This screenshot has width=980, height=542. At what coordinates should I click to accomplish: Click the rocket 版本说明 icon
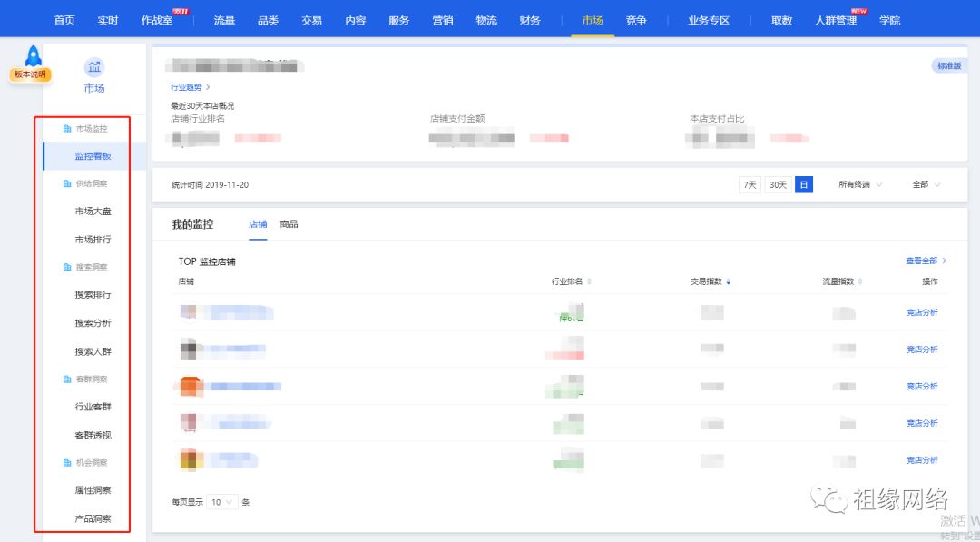click(30, 64)
